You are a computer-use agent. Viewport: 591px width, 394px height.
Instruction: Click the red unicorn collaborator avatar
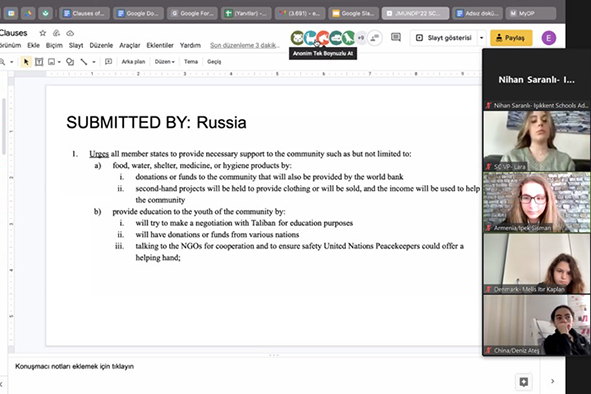[x=323, y=38]
